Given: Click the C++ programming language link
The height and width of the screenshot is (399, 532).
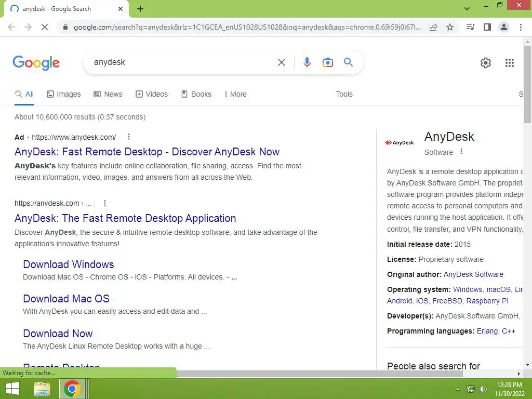Looking at the screenshot, I should point(508,331).
